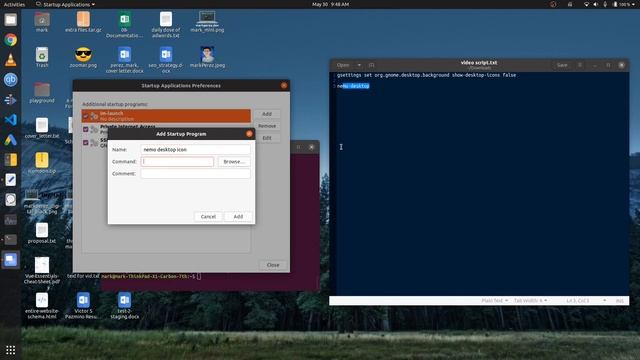Open Tab Width dropdown in status bar
Screen dimensions: 640x360
530,300
